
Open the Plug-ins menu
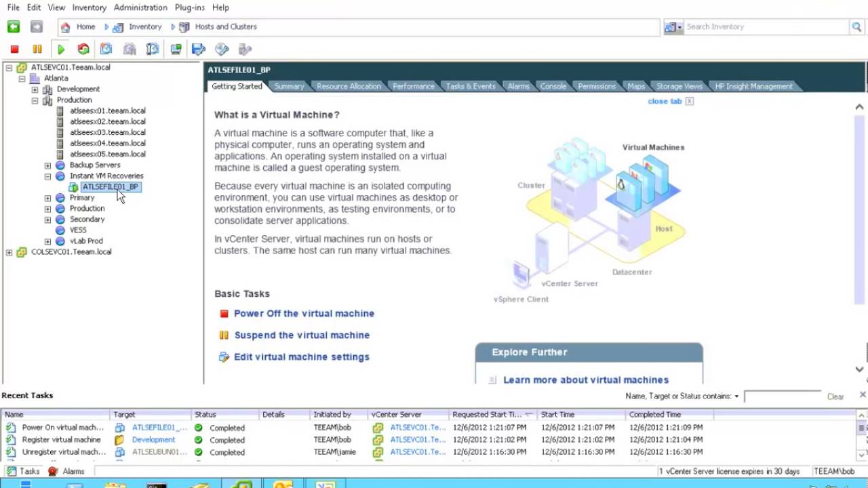click(x=190, y=7)
